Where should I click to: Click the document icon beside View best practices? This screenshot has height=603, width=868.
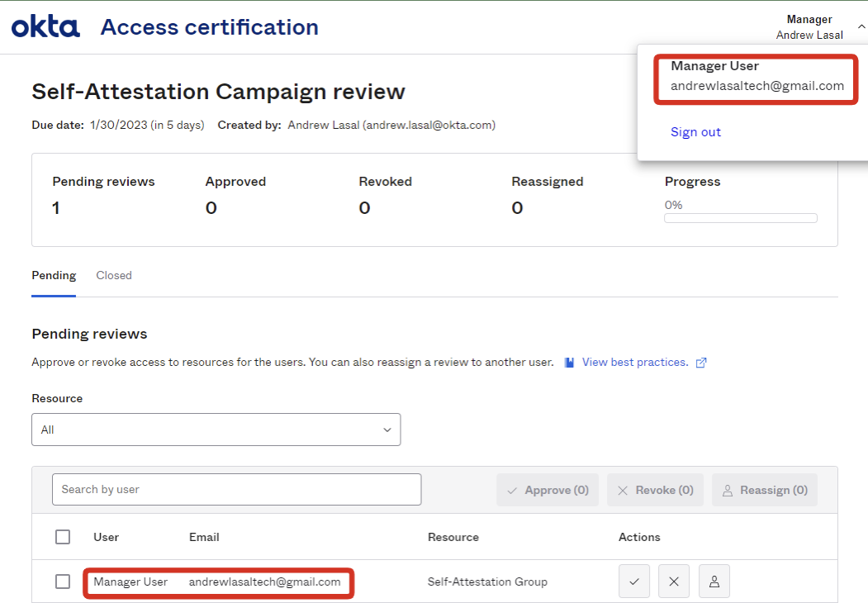pyautogui.click(x=569, y=362)
